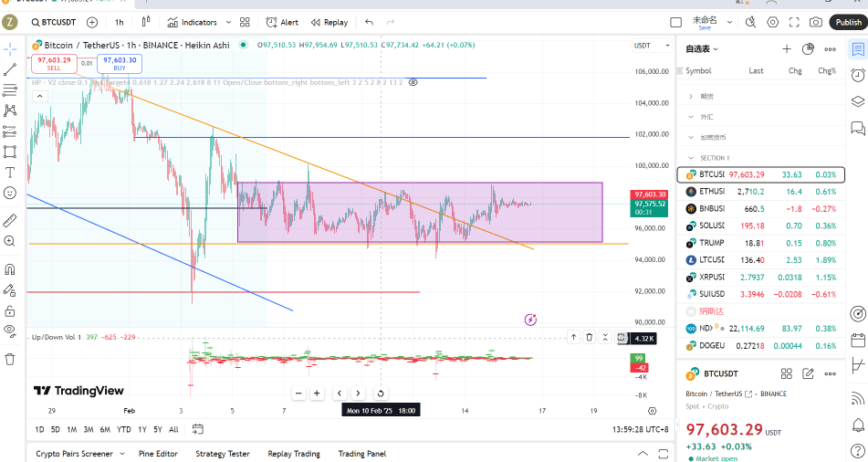Add a symbol to compare
The width and height of the screenshot is (868, 462).
point(92,22)
